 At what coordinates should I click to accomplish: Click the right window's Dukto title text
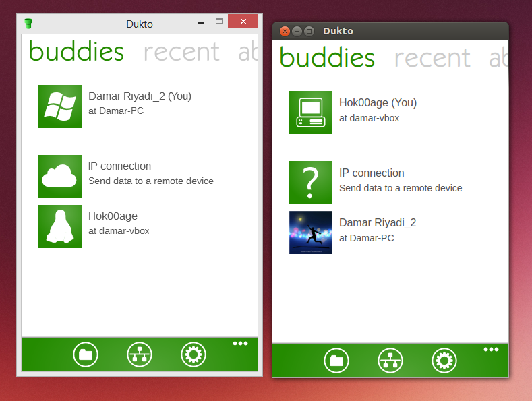pos(338,31)
